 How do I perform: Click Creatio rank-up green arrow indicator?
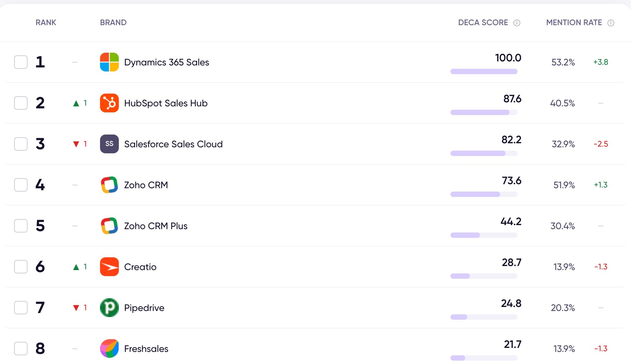tap(76, 267)
